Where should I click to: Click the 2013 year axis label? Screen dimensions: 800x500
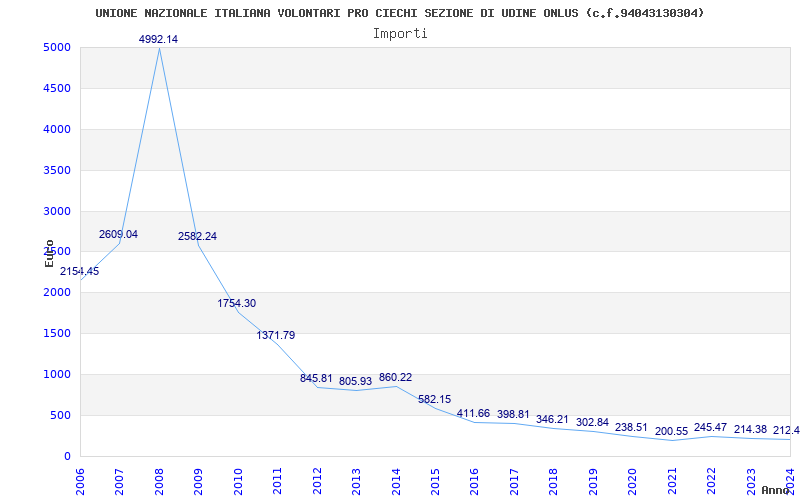click(356, 481)
